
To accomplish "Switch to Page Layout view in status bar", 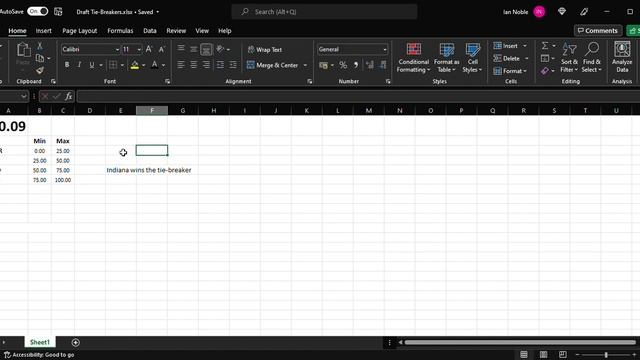I will tap(543, 354).
